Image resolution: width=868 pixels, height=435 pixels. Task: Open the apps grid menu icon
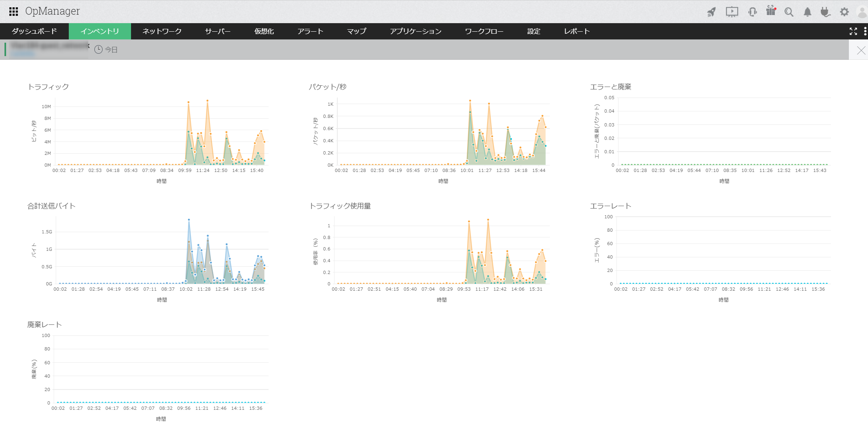[13, 11]
